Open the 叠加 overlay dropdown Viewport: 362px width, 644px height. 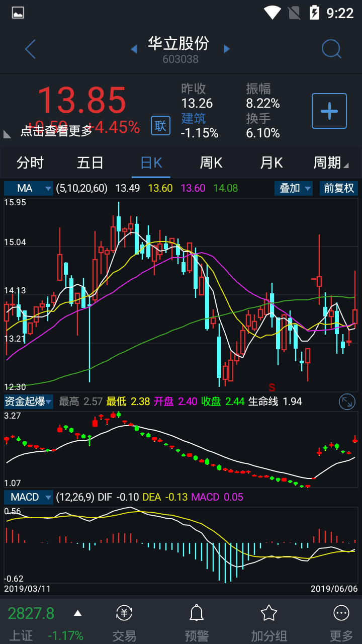[294, 188]
